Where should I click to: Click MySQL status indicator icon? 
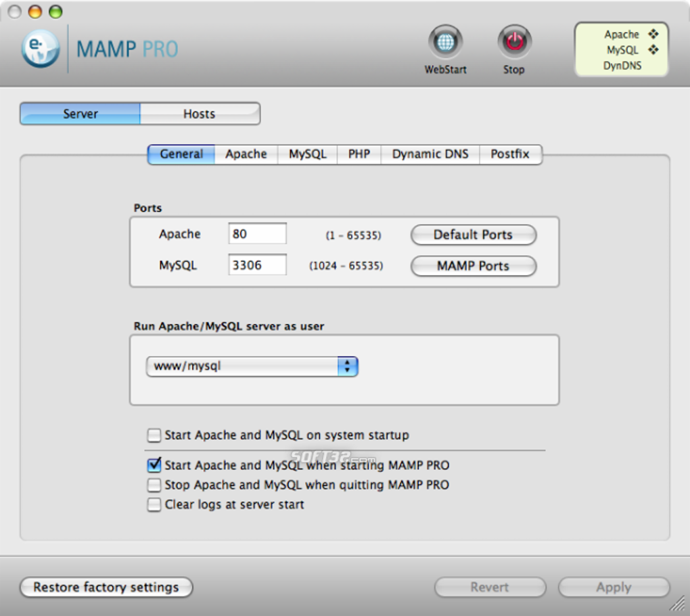point(653,50)
